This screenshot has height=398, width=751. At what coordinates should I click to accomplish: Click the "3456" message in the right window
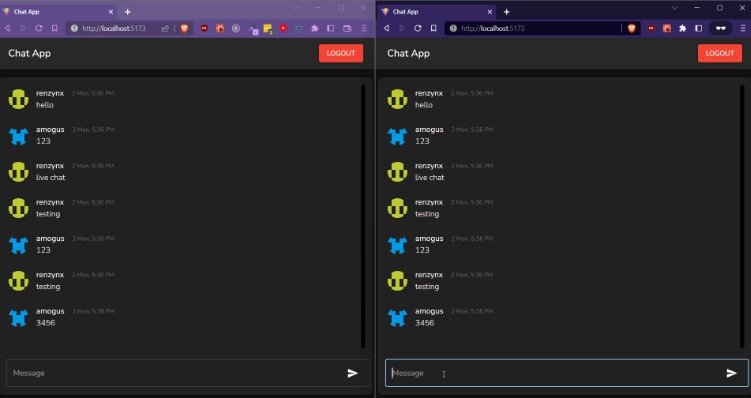coord(424,323)
